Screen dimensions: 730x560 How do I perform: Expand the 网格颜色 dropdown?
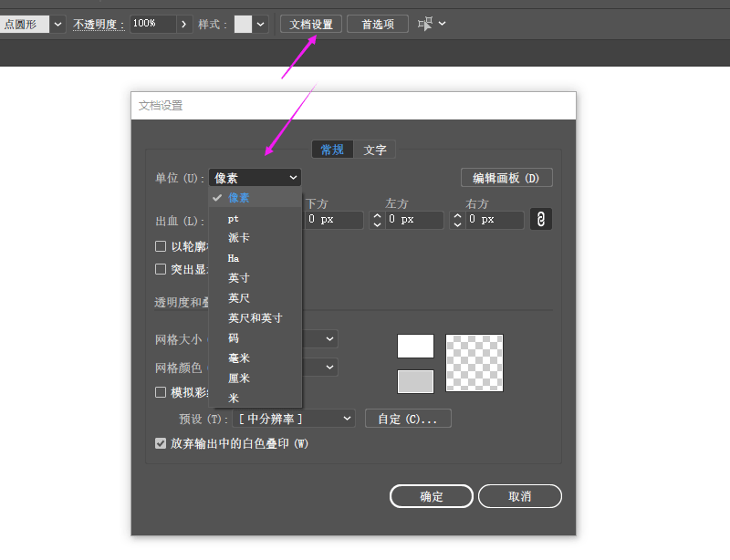tap(329, 368)
